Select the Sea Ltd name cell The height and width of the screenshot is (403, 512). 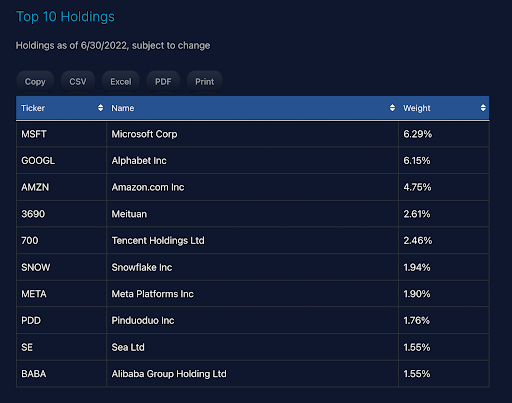point(252,347)
